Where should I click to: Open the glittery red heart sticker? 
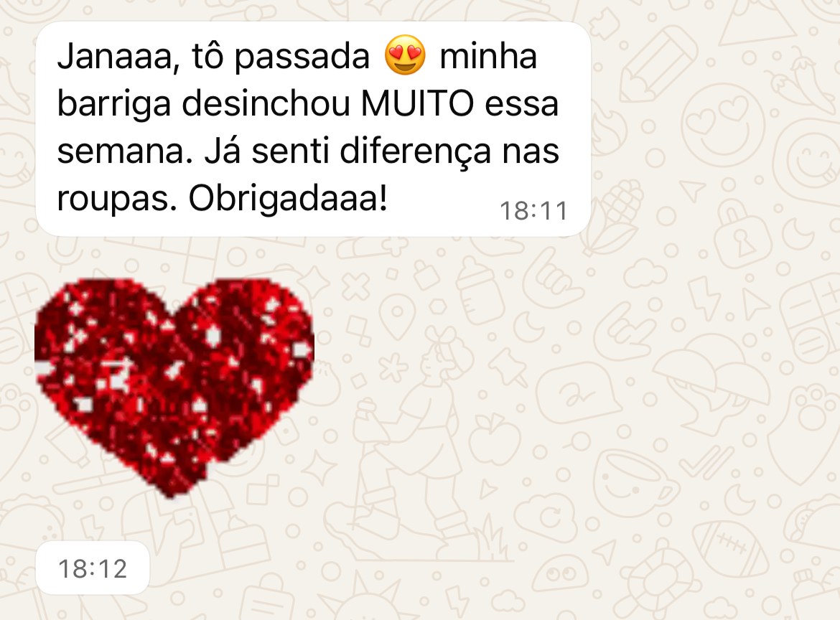(174, 387)
